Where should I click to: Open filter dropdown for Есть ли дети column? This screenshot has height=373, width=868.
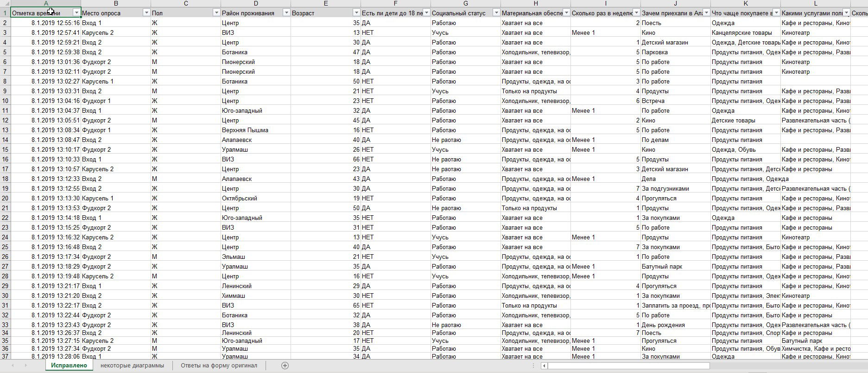426,13
